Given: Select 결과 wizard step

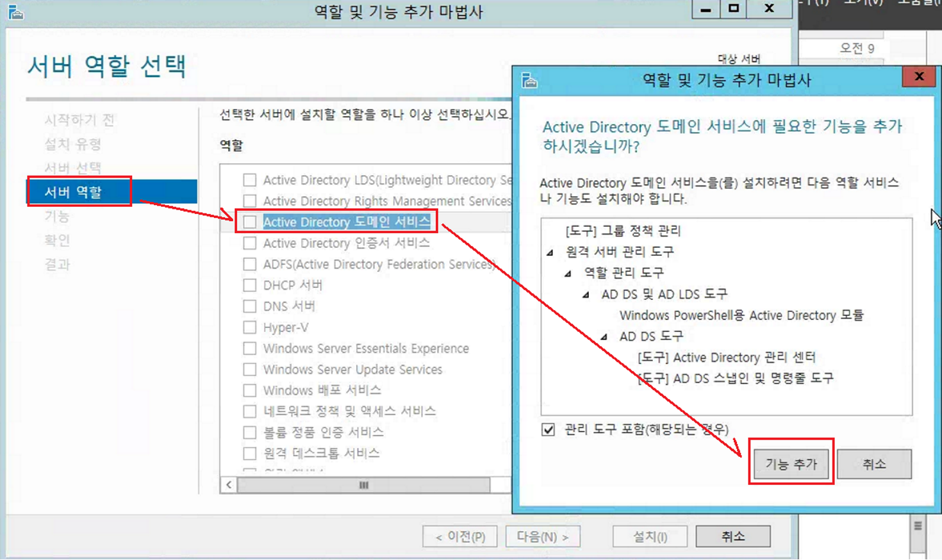Looking at the screenshot, I should point(57,265).
